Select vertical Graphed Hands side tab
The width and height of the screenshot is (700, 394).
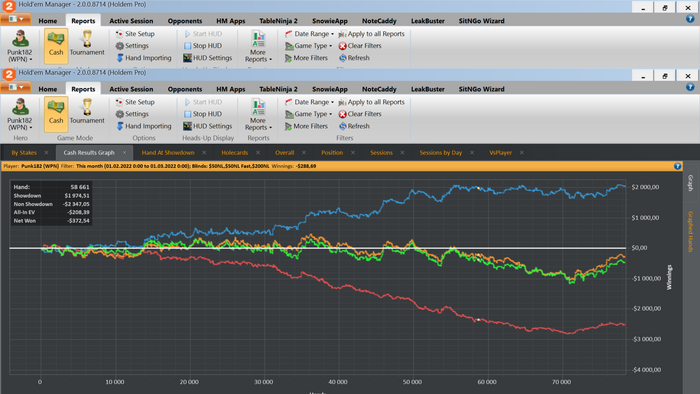pos(691,232)
